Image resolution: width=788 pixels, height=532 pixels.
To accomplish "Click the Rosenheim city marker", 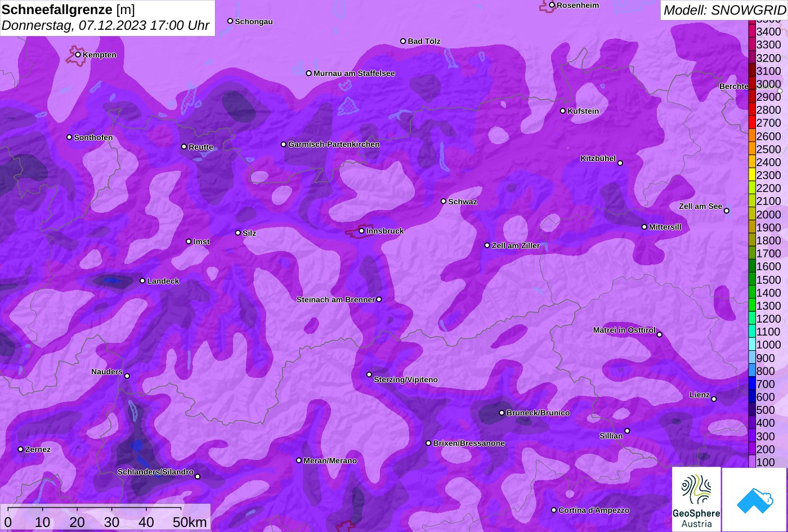I will pyautogui.click(x=552, y=5).
